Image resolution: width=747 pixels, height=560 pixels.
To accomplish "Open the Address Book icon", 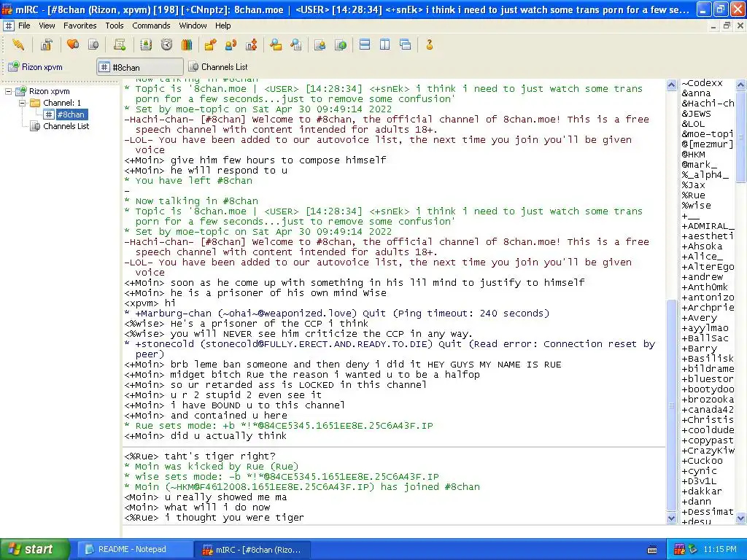I will (146, 44).
